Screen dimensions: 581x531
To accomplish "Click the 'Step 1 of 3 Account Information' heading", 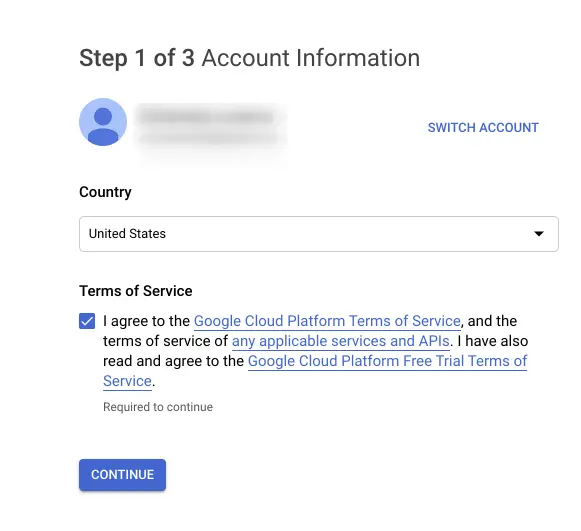I will pyautogui.click(x=249, y=58).
